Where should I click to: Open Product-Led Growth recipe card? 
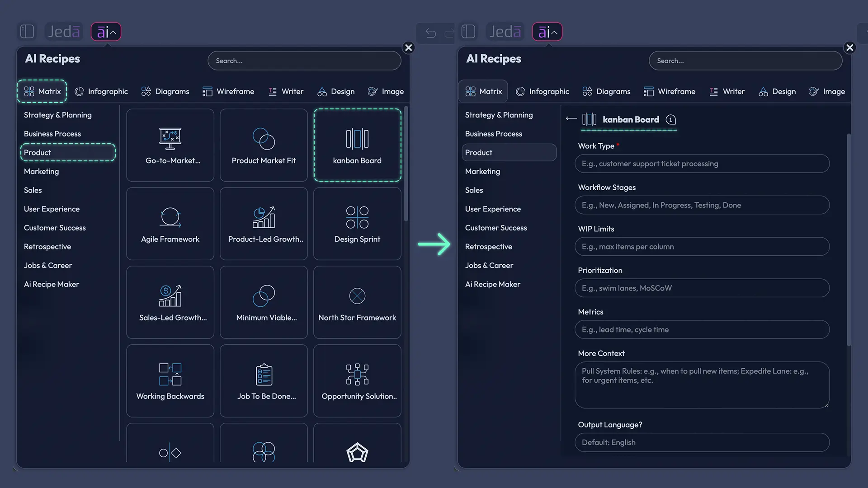point(264,224)
